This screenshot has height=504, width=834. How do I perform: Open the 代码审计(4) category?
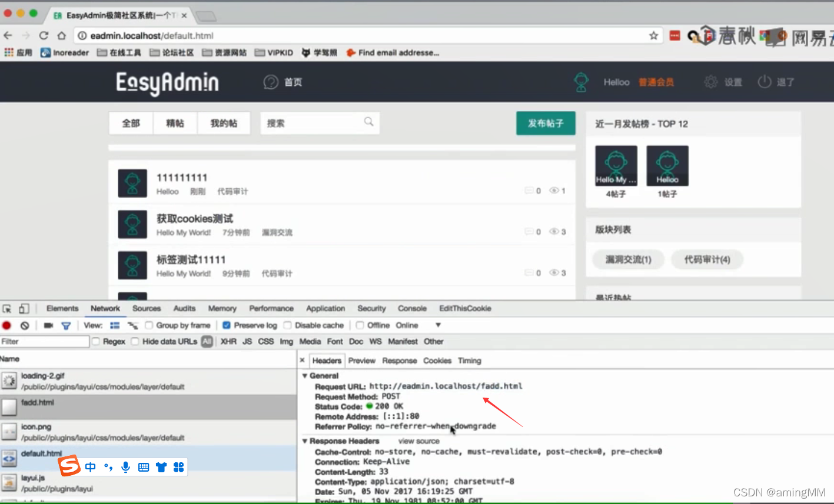click(707, 259)
